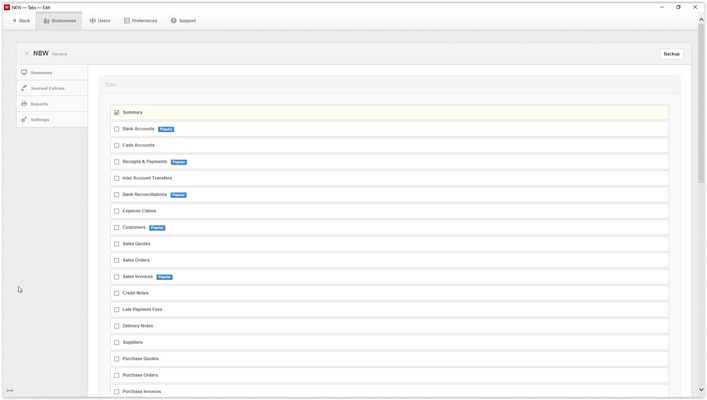Click the Popular badge beside Customers
Image resolution: width=707 pixels, height=400 pixels.
[157, 228]
